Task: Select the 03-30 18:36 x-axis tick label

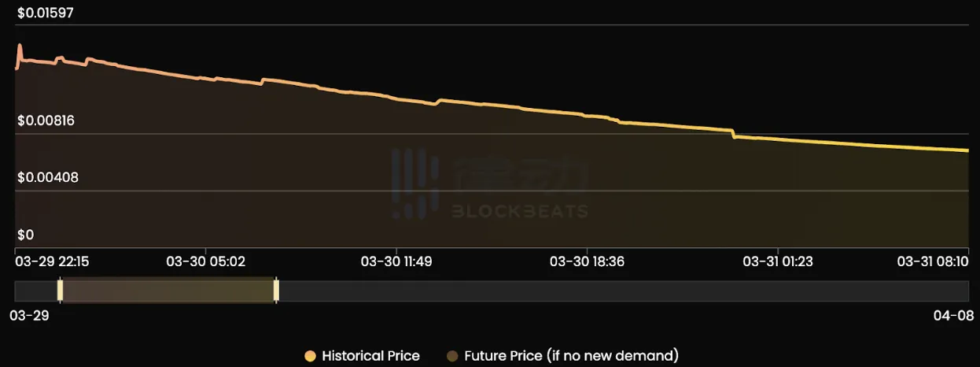Action: pos(587,261)
